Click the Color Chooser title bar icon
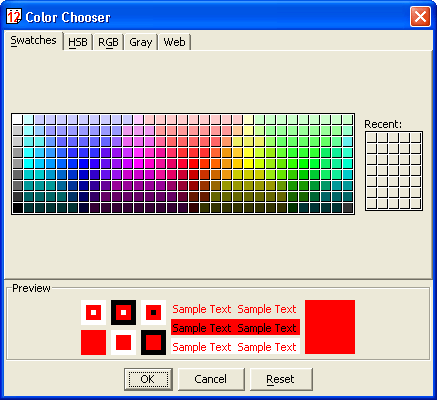 coord(14,16)
